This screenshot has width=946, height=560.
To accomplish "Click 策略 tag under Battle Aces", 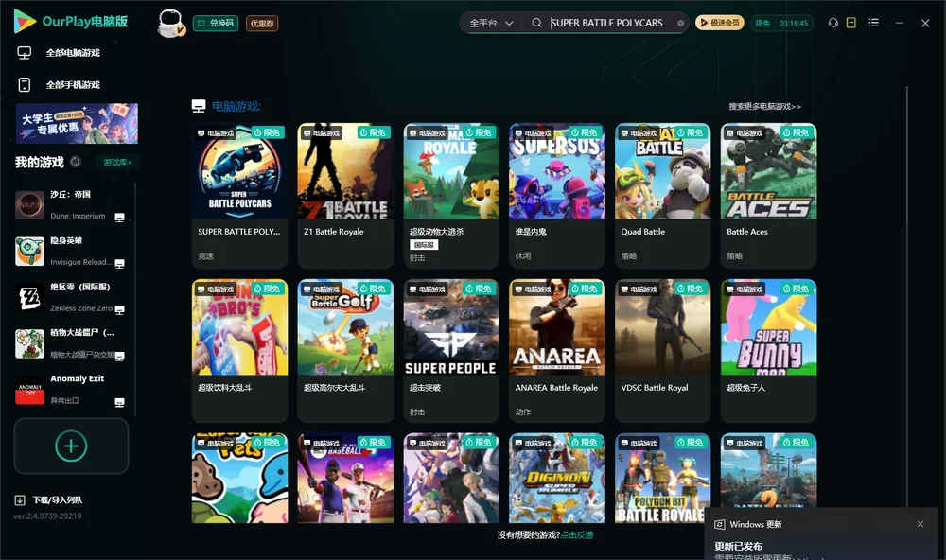I will tap(734, 255).
